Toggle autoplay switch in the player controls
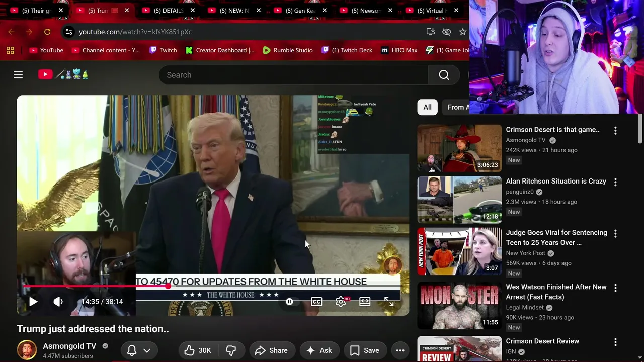 [x=290, y=302]
